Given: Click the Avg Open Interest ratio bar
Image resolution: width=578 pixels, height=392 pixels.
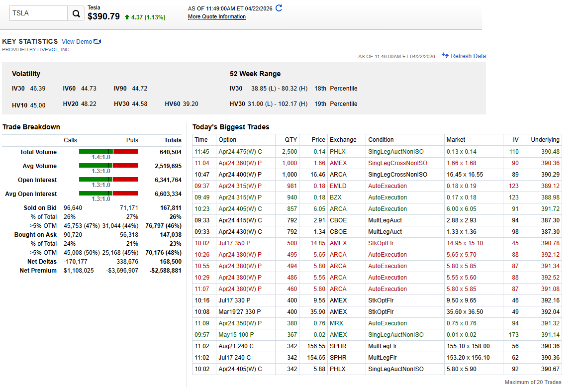Looking at the screenshot, I should point(108,194).
